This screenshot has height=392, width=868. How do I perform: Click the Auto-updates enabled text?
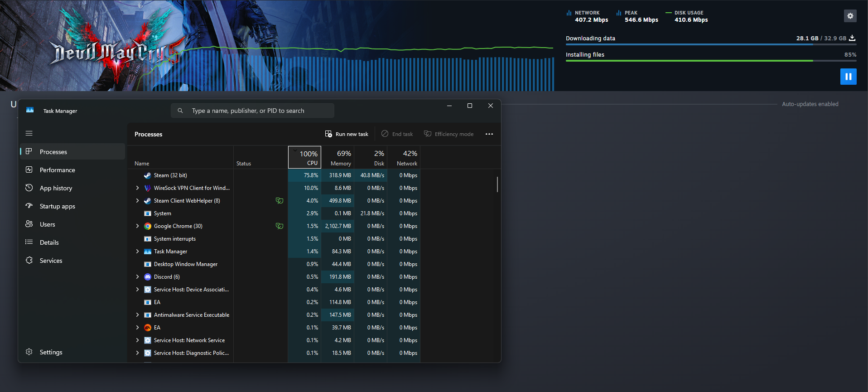coord(810,104)
